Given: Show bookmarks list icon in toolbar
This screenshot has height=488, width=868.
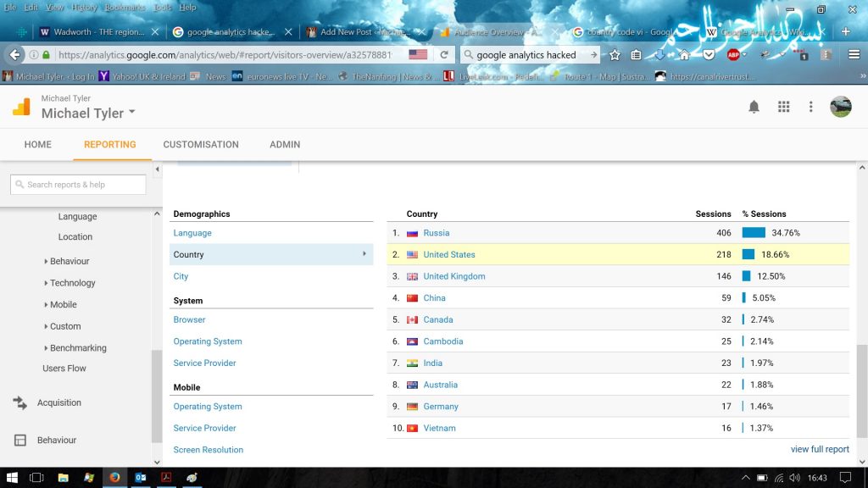Looking at the screenshot, I should tap(636, 55).
